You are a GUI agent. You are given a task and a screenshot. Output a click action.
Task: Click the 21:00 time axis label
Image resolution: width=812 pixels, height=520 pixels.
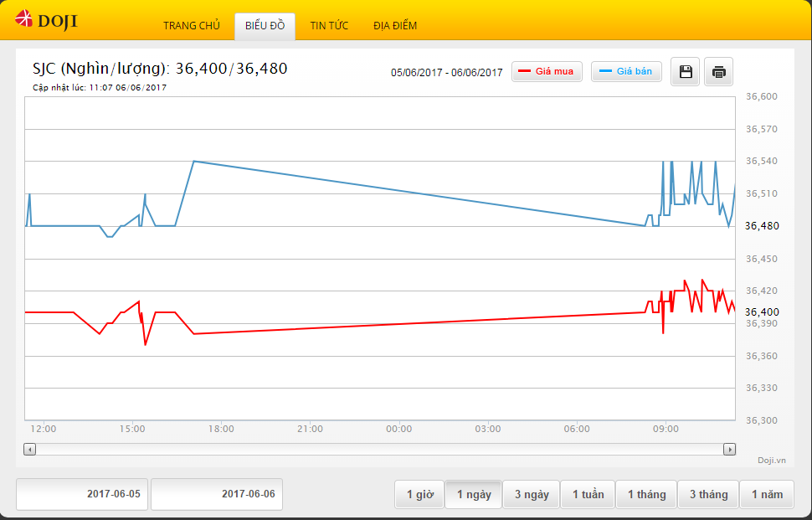[310, 429]
